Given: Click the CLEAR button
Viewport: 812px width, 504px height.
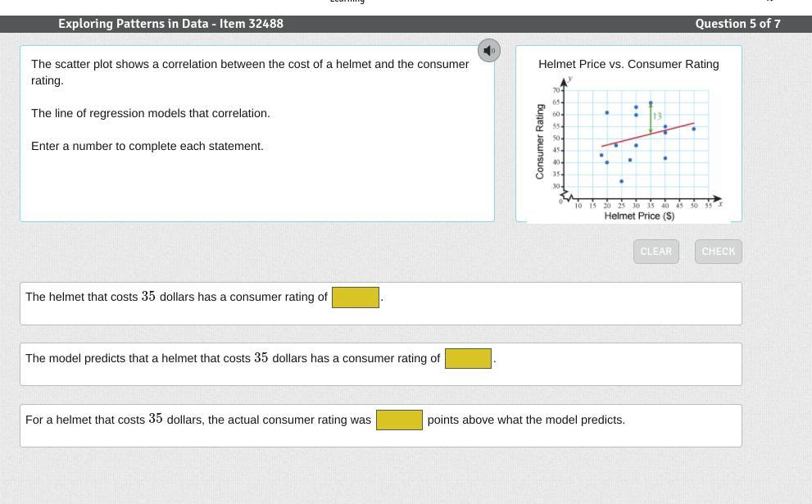Looking at the screenshot, I should [655, 252].
